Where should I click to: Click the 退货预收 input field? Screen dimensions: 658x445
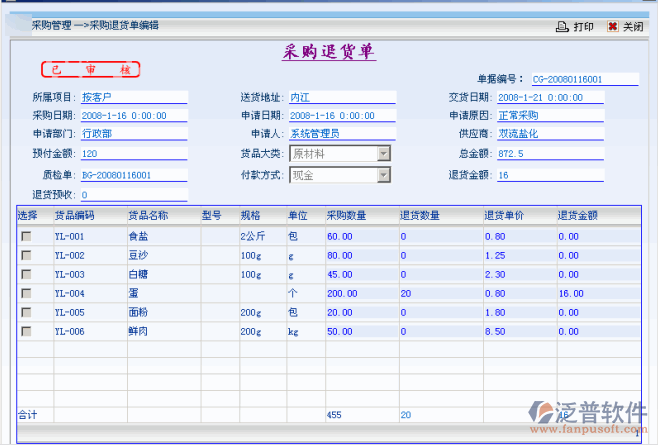(x=133, y=195)
